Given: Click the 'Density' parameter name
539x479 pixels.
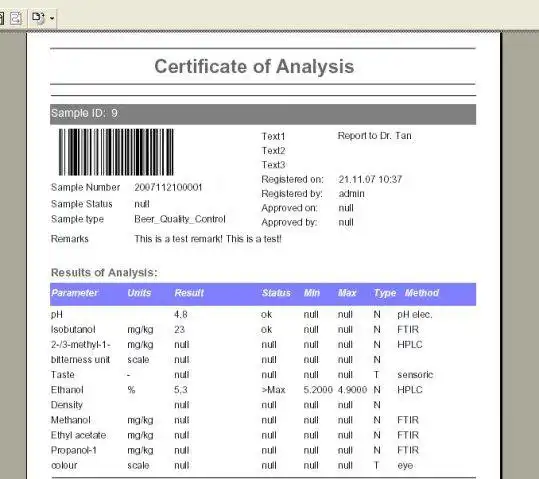Looking at the screenshot, I should click(x=67, y=405).
